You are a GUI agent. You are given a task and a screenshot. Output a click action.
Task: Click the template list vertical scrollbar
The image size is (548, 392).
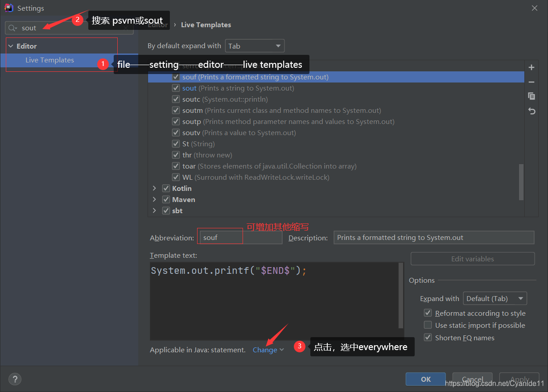tap(522, 182)
